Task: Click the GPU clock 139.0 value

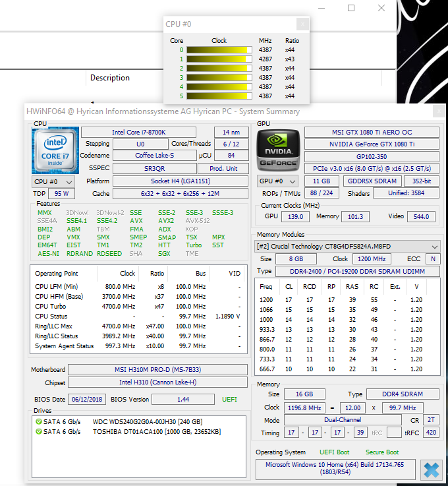Action: click(295, 216)
